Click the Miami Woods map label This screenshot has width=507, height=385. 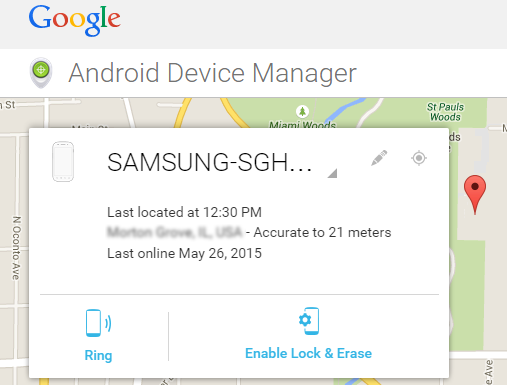(302, 125)
